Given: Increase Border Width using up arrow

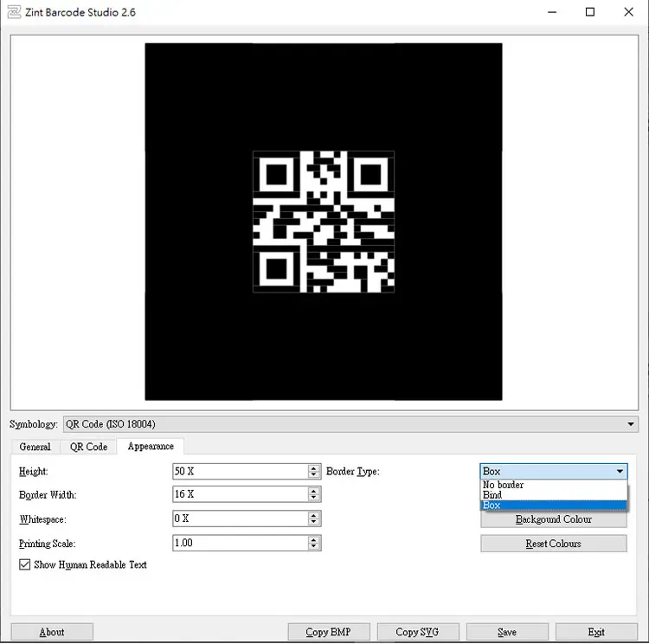Looking at the screenshot, I should [x=314, y=490].
